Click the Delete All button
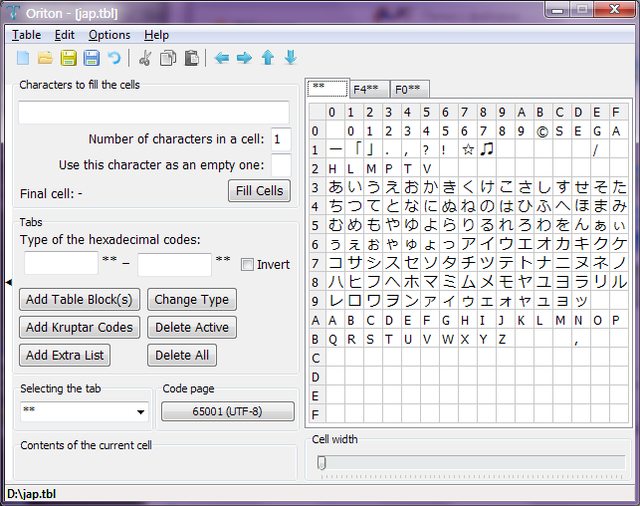 [x=182, y=355]
